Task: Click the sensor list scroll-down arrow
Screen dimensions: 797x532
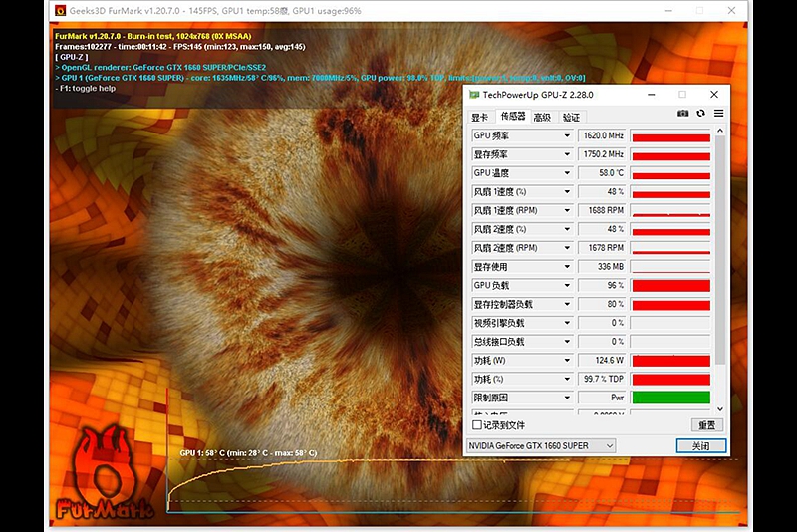Action: (719, 409)
